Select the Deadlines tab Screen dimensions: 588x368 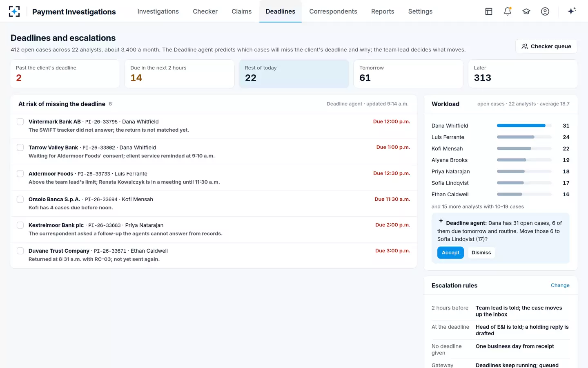point(281,11)
